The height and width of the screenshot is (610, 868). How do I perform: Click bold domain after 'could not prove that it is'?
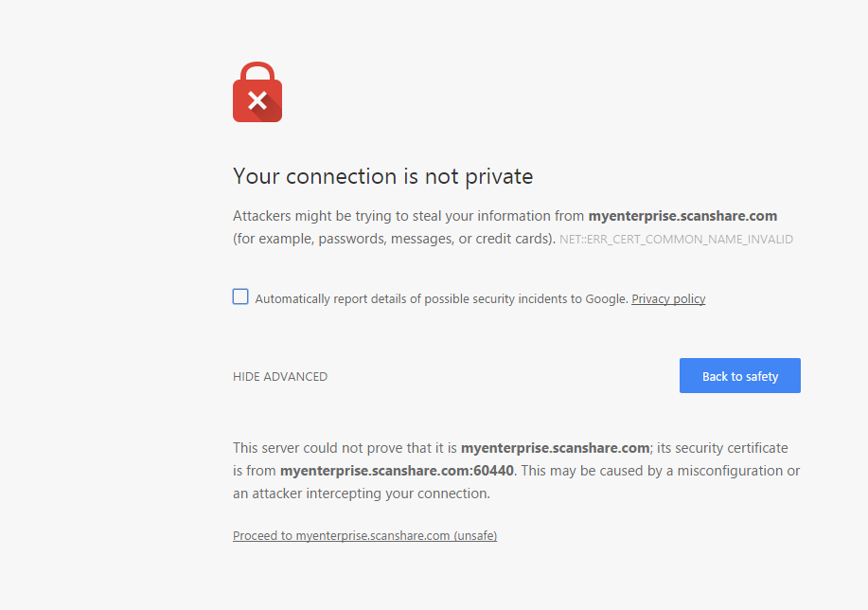pyautogui.click(x=556, y=448)
